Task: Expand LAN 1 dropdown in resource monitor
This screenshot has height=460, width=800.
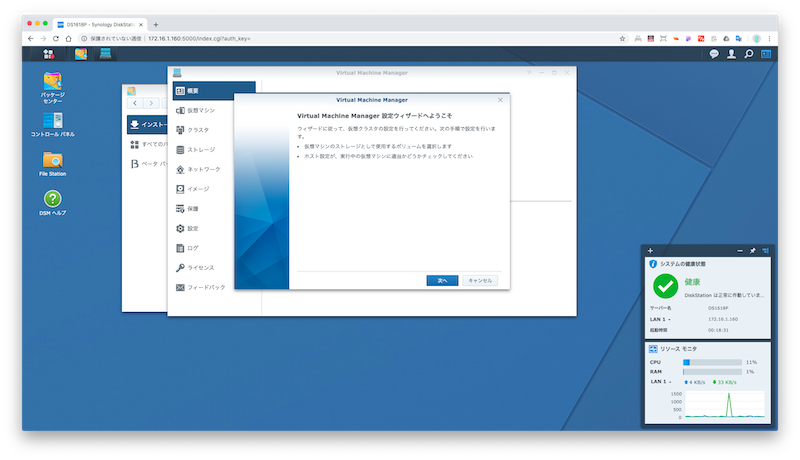Action: click(x=660, y=381)
